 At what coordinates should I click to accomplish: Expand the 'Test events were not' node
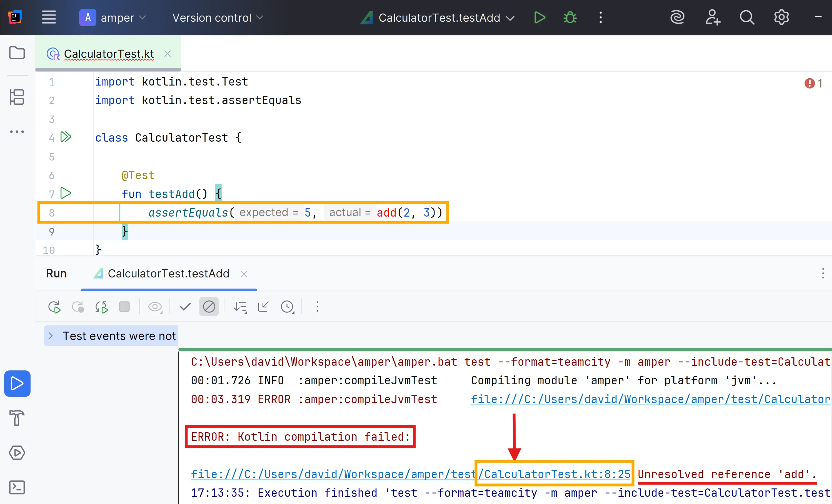[x=51, y=335]
